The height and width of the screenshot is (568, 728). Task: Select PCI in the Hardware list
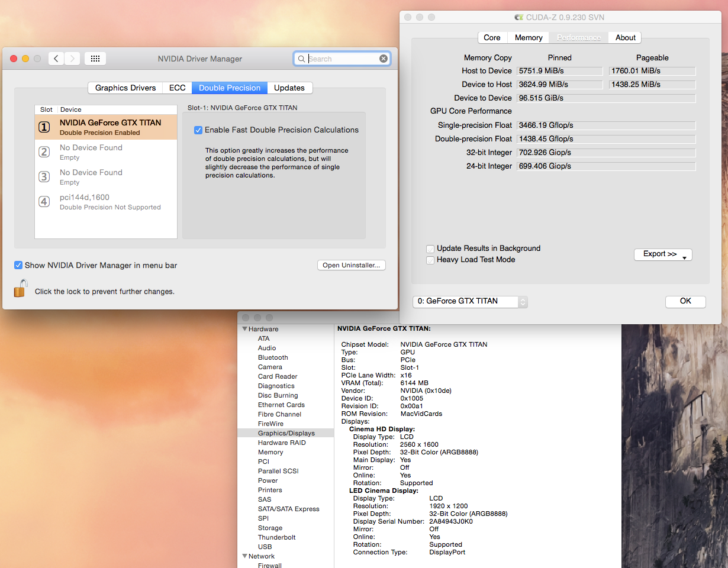263,461
